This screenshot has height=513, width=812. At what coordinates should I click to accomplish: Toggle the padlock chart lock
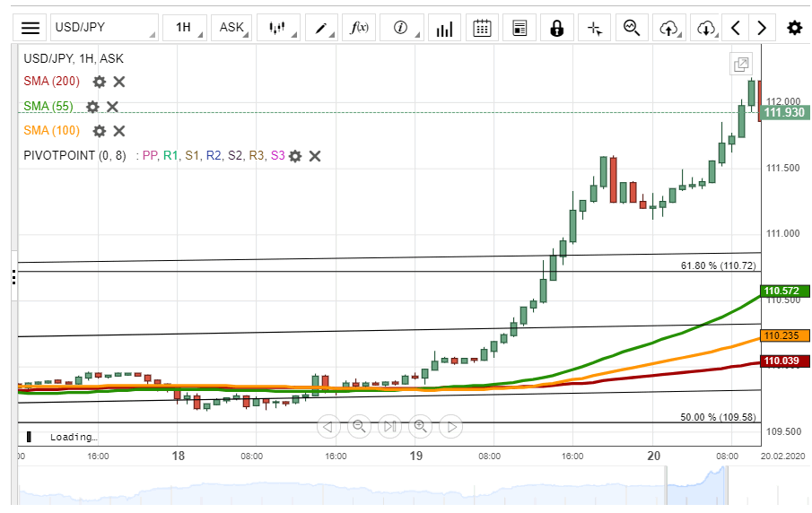tap(556, 28)
